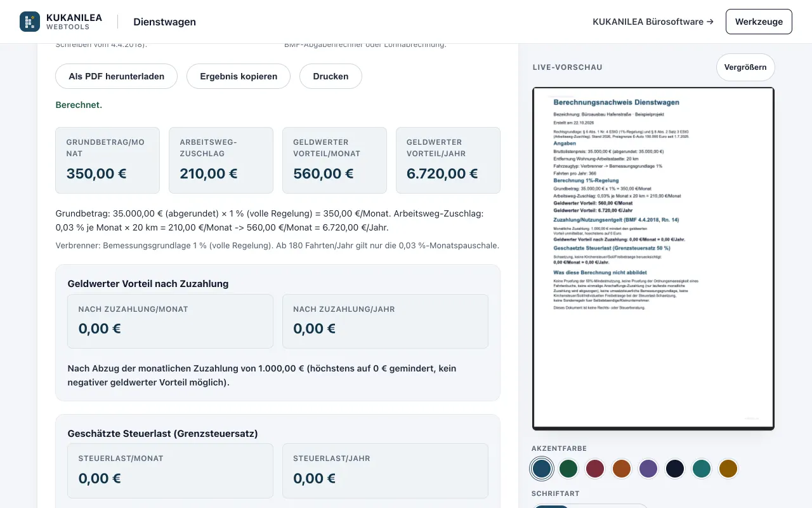Viewport: 812px width, 508px height.
Task: Select the brown-orange accent color
Action: [x=622, y=469]
